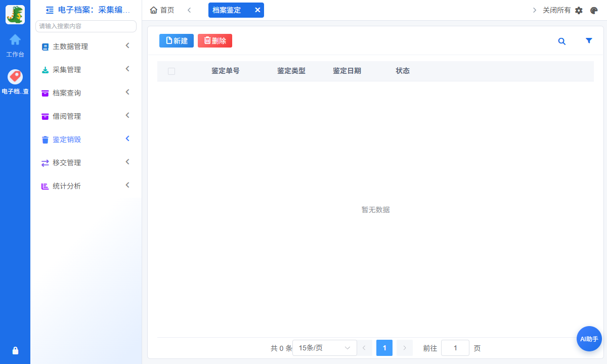Open the 15条/页 page size dropdown
Image resolution: width=607 pixels, height=364 pixels.
(x=325, y=348)
